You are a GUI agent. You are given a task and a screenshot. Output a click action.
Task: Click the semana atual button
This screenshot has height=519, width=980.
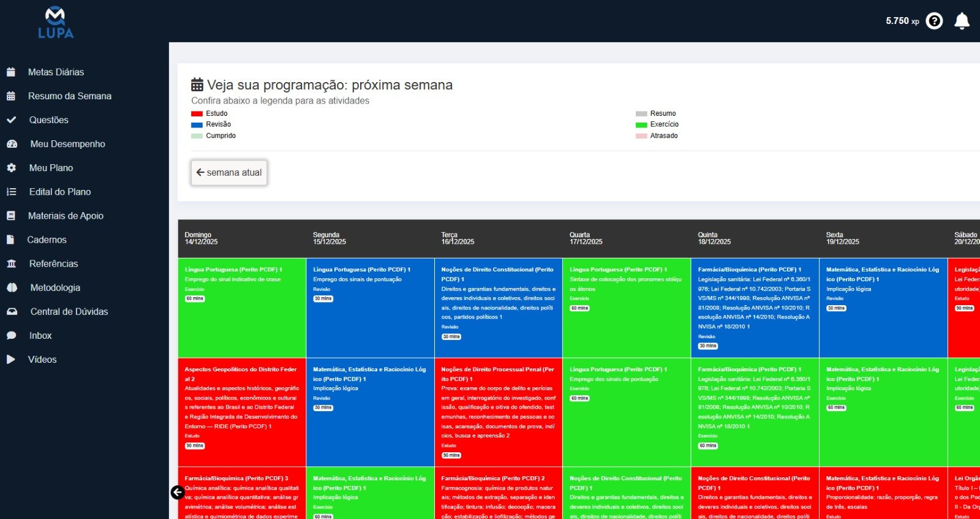point(229,173)
